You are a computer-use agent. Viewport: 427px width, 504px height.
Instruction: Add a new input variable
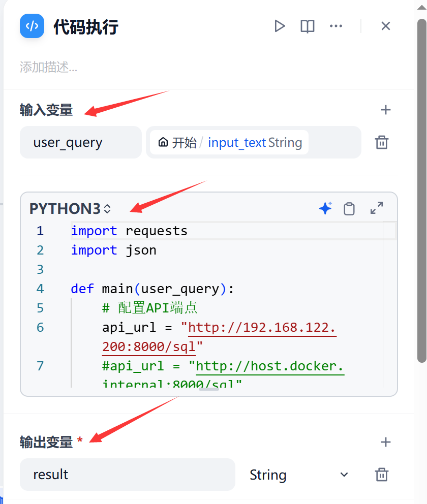tap(385, 110)
